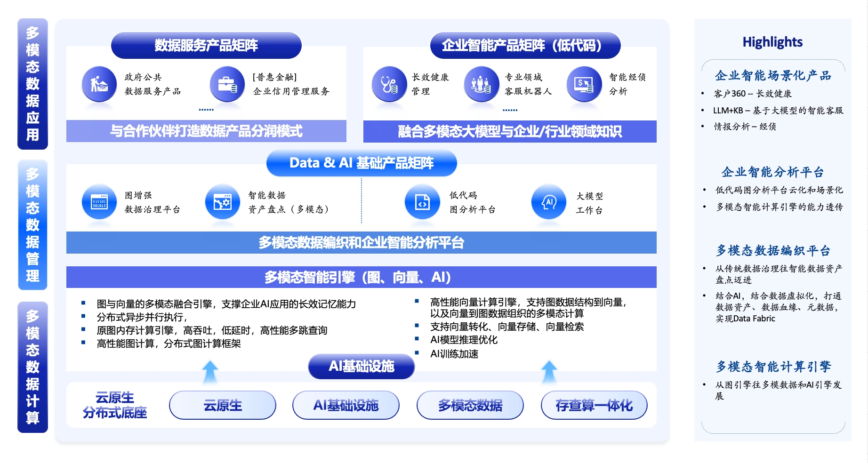Select the stethoscope icon for 长效健康管理
This screenshot has height=463, width=868.
pos(389,84)
